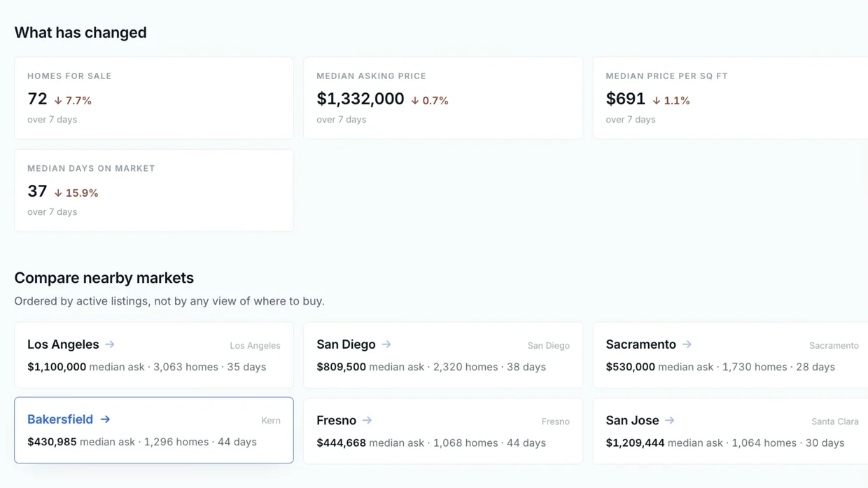This screenshot has height=488, width=868.
Task: Click the 7.7% change figure
Action: pyautogui.click(x=78, y=101)
